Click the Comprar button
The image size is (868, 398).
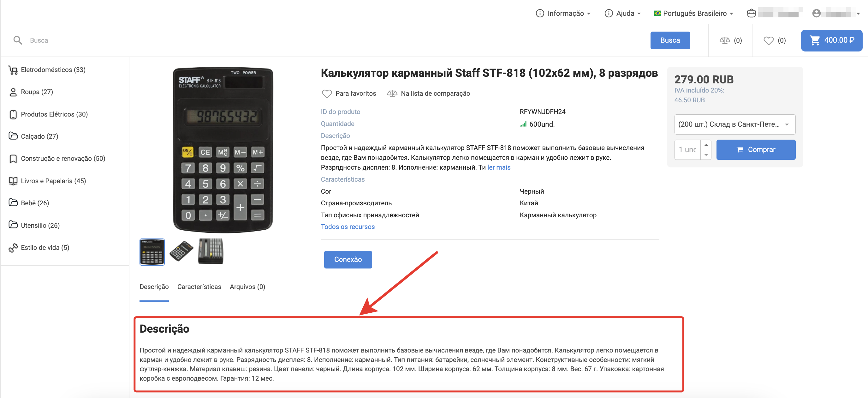[756, 150]
